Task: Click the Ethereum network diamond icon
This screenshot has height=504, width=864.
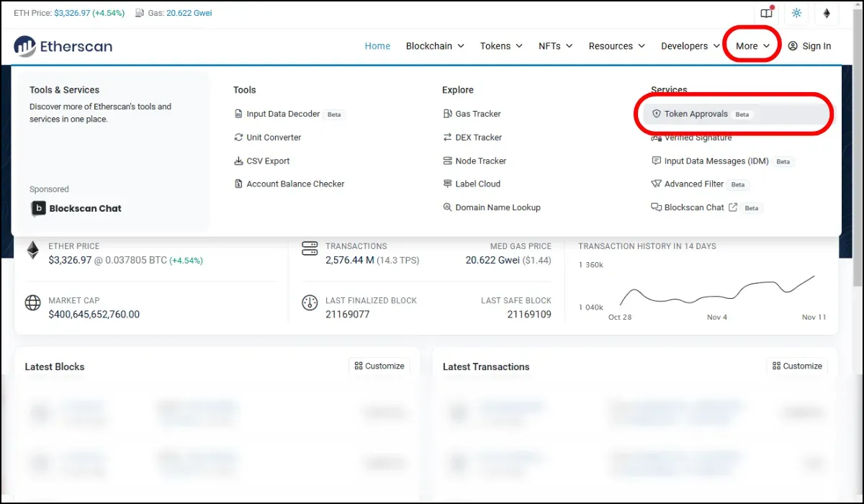Action: (827, 13)
